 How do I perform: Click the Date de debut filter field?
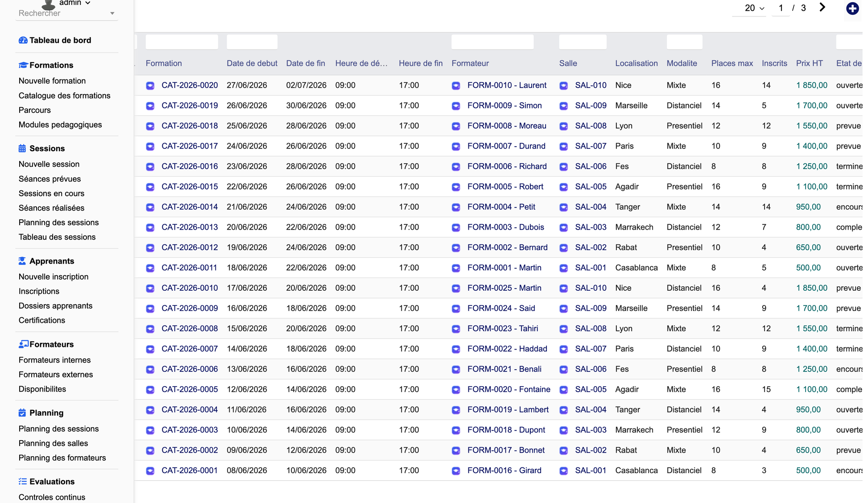tap(252, 42)
